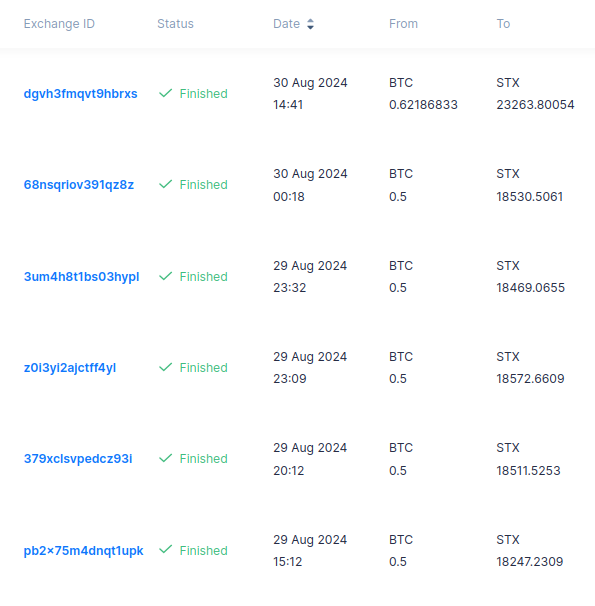Viewport: 595px width, 606px height.
Task: Open exchange z0i3yi2ajctff4yl
Action: coord(70,368)
